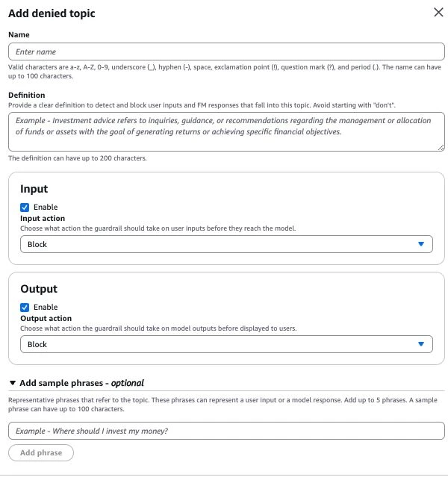Click the Output action label
The image size is (448, 480).
(x=46, y=318)
